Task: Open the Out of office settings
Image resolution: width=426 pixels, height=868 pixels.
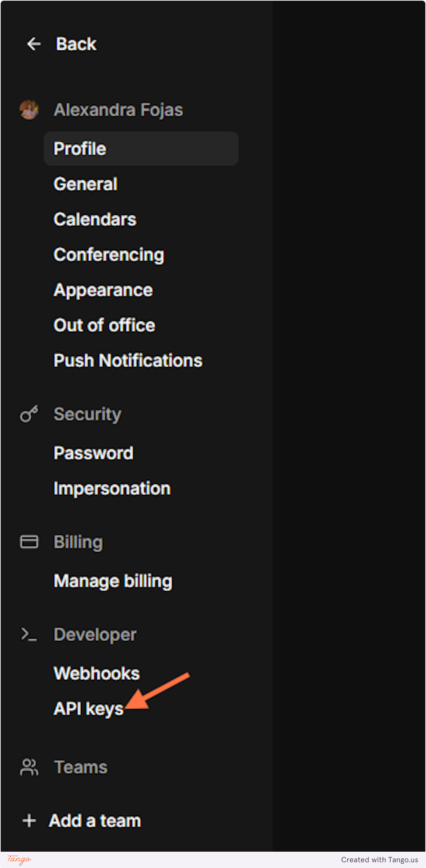Action: coord(104,325)
